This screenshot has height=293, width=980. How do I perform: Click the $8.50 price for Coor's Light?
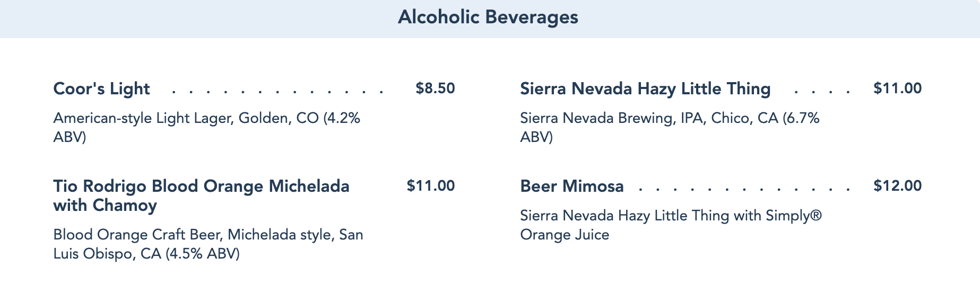tap(435, 88)
